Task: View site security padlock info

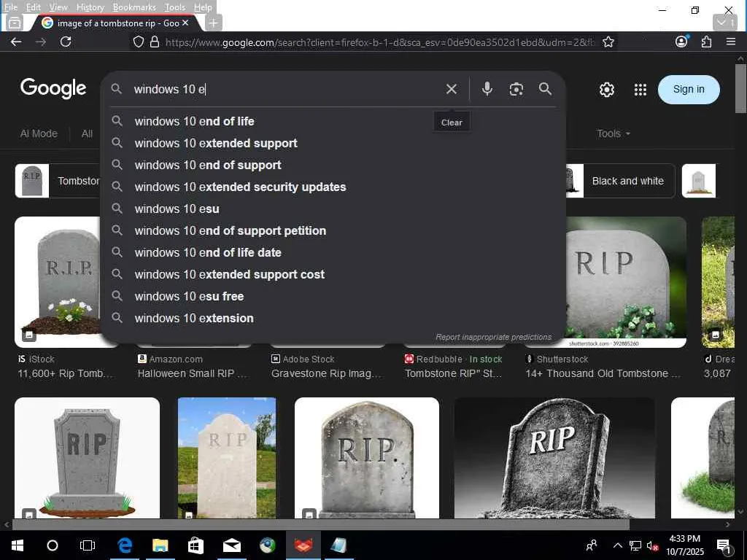Action: (x=155, y=42)
